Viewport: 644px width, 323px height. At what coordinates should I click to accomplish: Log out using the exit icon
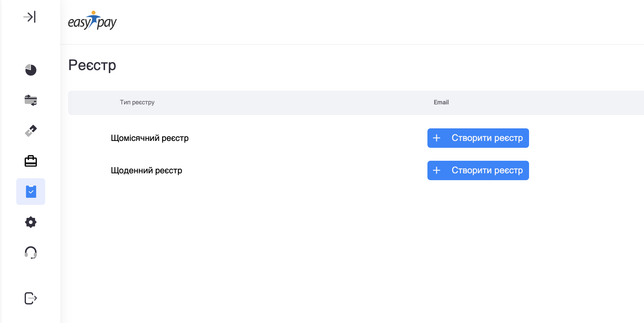click(30, 298)
